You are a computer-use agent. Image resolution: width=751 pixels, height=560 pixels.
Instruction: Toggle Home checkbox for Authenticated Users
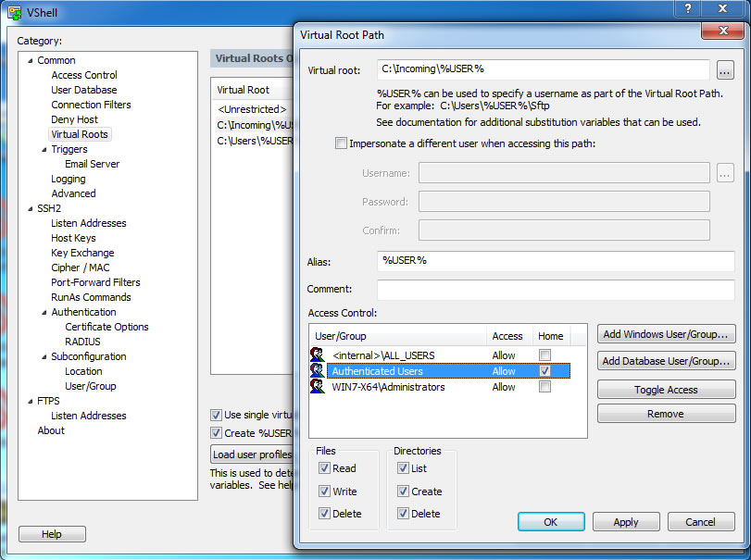(x=544, y=371)
